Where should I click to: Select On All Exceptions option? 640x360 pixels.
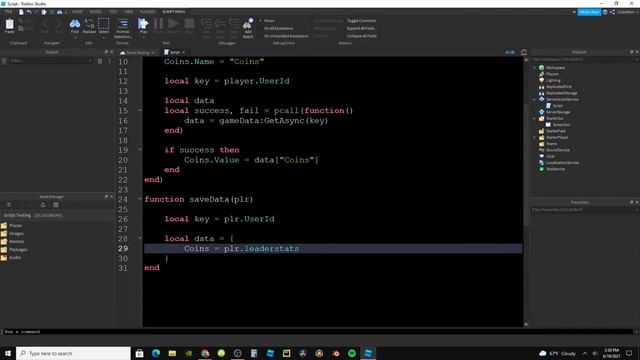(278, 28)
